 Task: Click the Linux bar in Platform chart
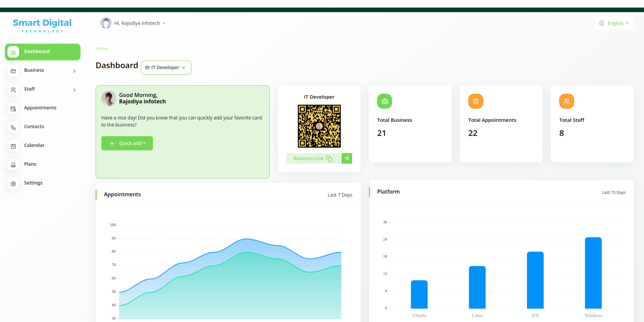tap(477, 287)
